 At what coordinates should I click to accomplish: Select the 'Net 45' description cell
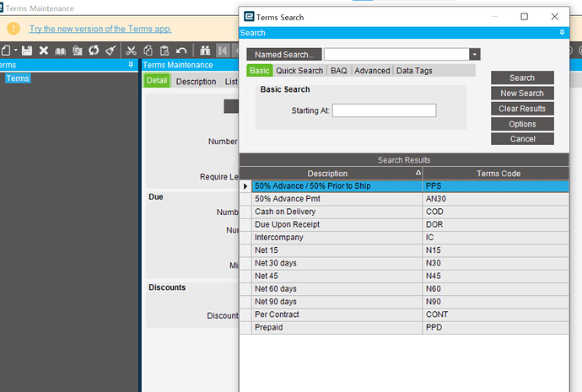click(x=337, y=276)
